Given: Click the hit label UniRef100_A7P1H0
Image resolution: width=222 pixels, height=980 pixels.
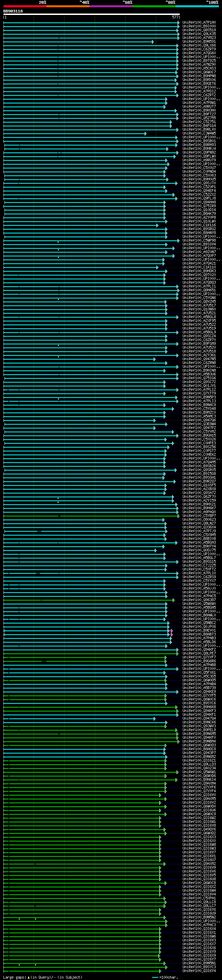Looking at the screenshot, I should (x=199, y=23).
